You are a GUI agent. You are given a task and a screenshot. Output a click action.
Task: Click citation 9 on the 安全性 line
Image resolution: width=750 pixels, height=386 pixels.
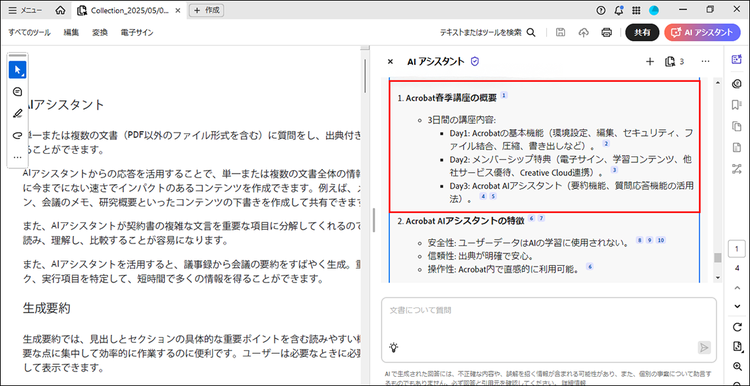[649, 240]
